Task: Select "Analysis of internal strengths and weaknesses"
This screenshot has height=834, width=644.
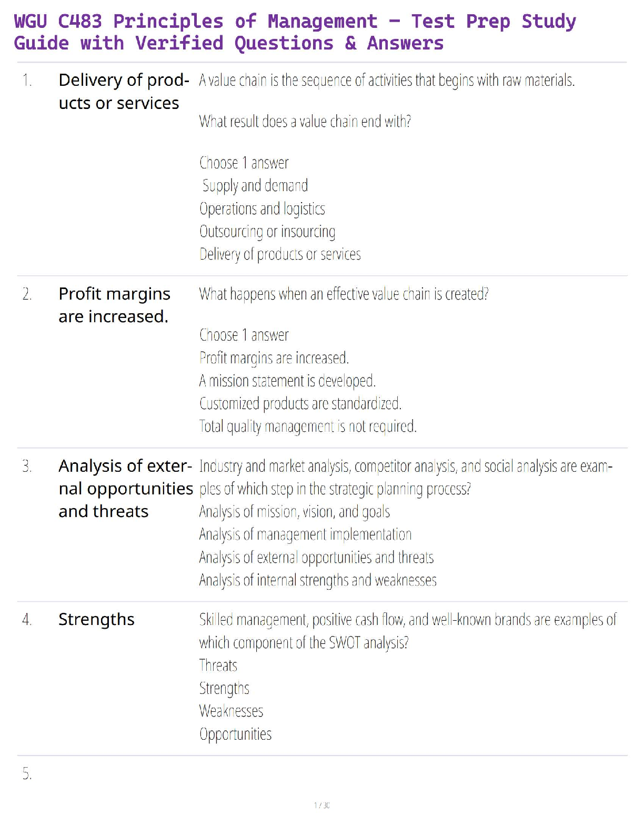Action: 318,580
